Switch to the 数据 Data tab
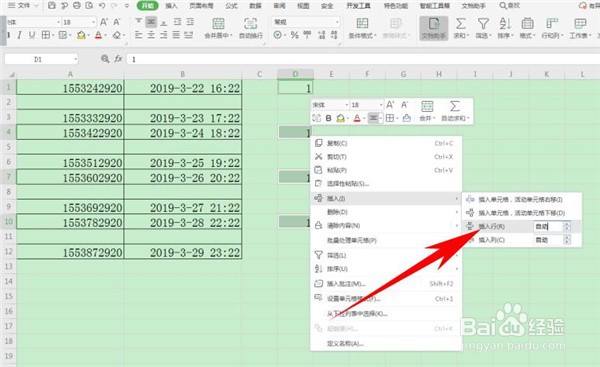Screen dimensions: 600x367 pyautogui.click(x=255, y=6)
